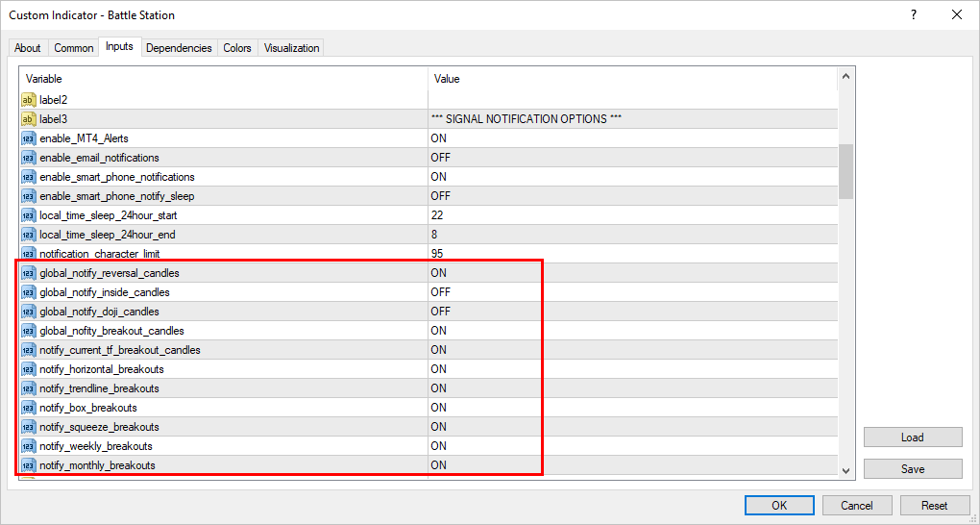
Task: Click icon beside notify_horizontal_breakouts
Action: (x=29, y=369)
